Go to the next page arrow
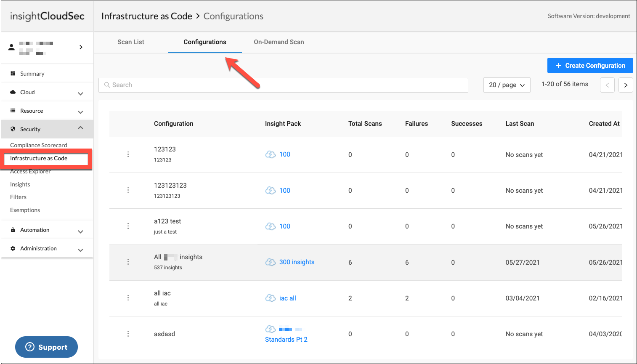This screenshot has width=637, height=364. 626,85
